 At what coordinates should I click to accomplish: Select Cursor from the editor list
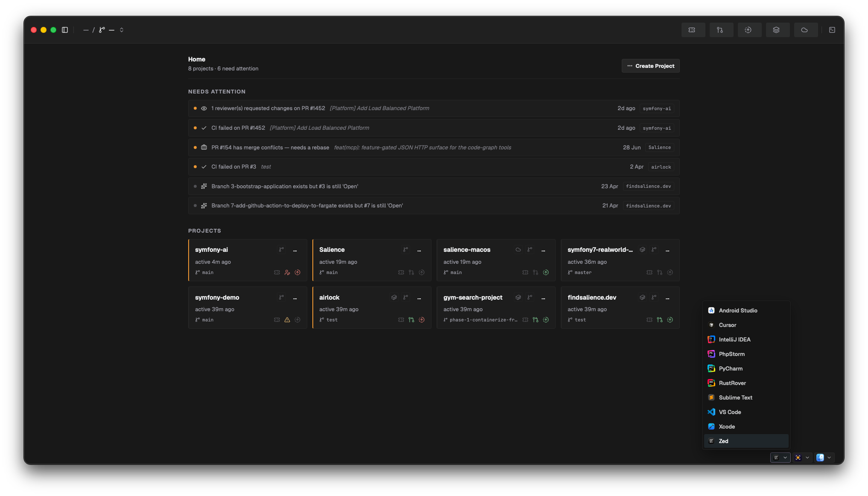pos(746,325)
